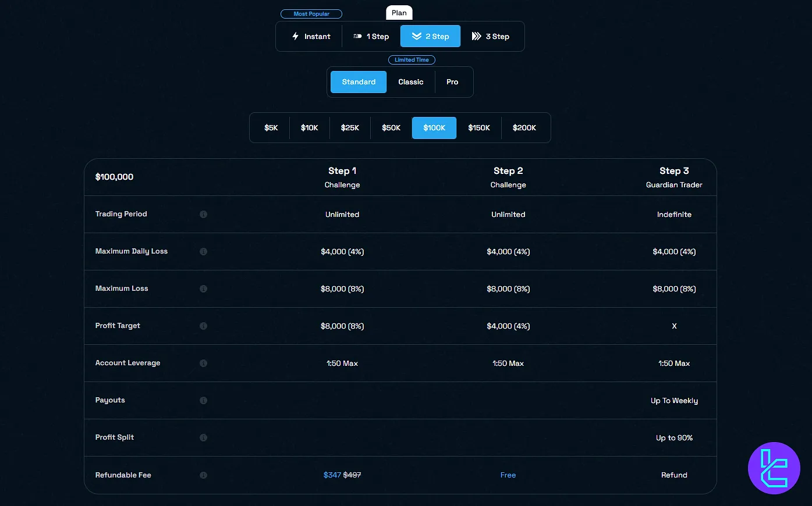This screenshot has width=812, height=506.
Task: Select the $50K account size
Action: [x=391, y=128]
